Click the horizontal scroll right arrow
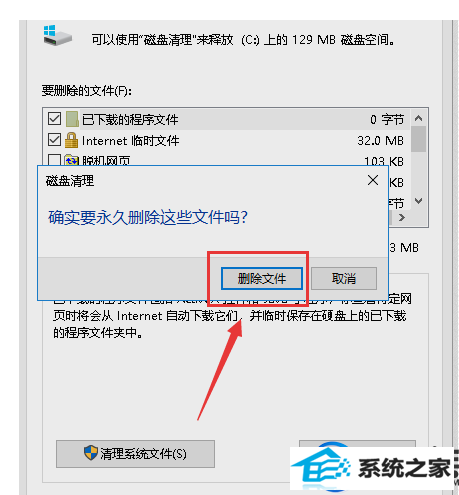 [x=402, y=218]
